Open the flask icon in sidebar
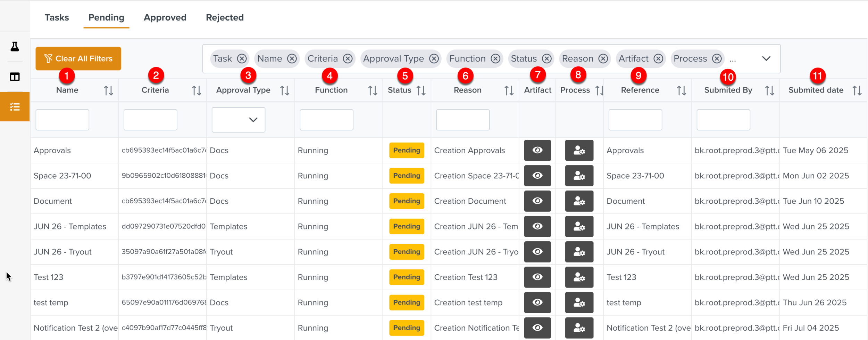This screenshot has width=868, height=340. point(15,47)
